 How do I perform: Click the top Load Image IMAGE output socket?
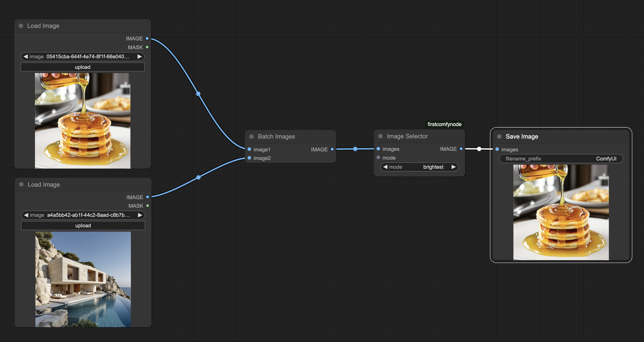click(147, 38)
